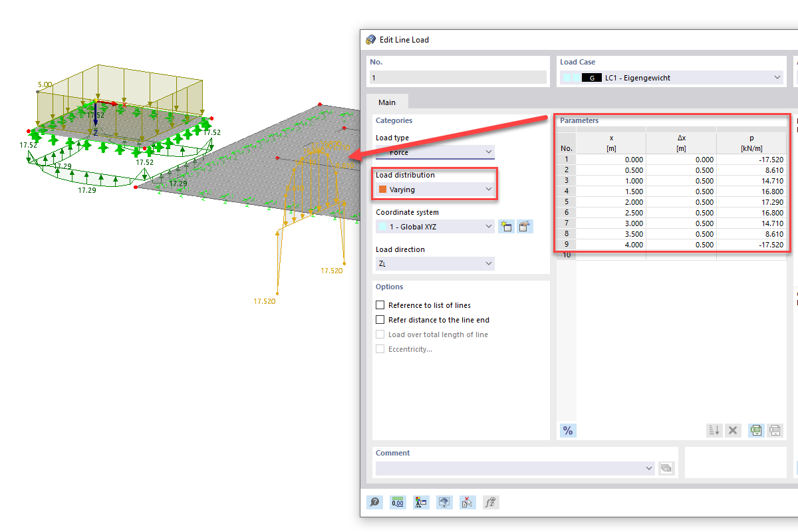Screen dimensions: 798x532
Task: Import parameters from Excel via green icon
Action: pos(755,430)
